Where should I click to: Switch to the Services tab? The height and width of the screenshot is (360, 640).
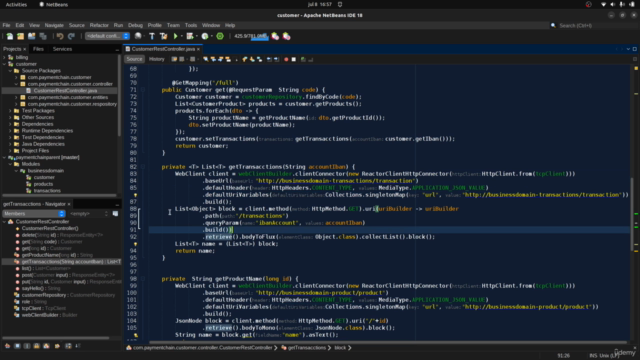[x=62, y=49]
